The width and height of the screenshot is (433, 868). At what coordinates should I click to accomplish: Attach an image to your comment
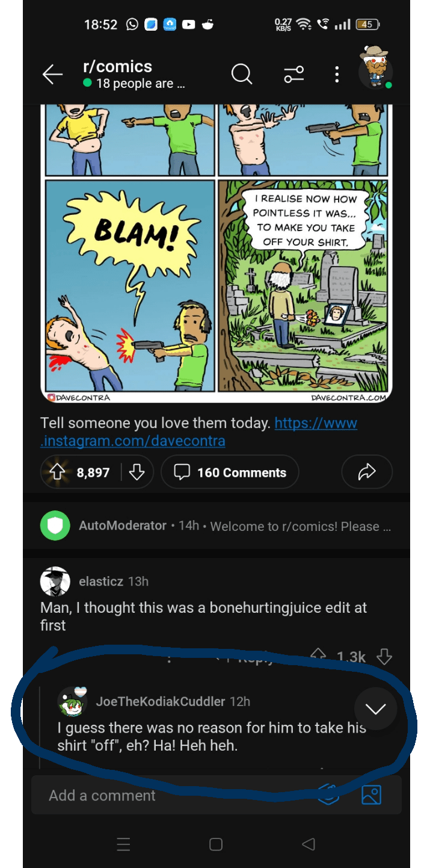pyautogui.click(x=372, y=795)
